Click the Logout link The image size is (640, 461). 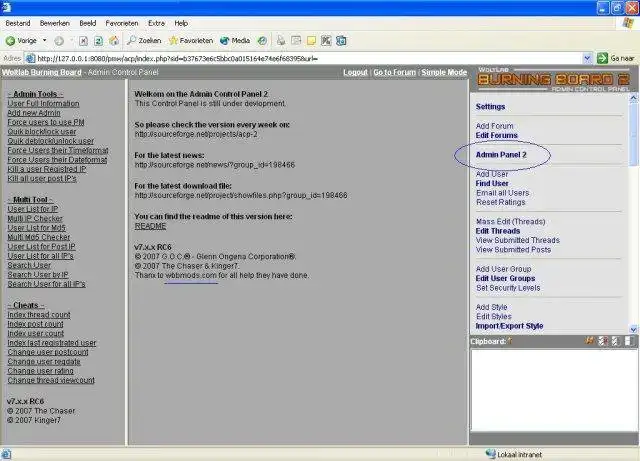click(x=355, y=72)
